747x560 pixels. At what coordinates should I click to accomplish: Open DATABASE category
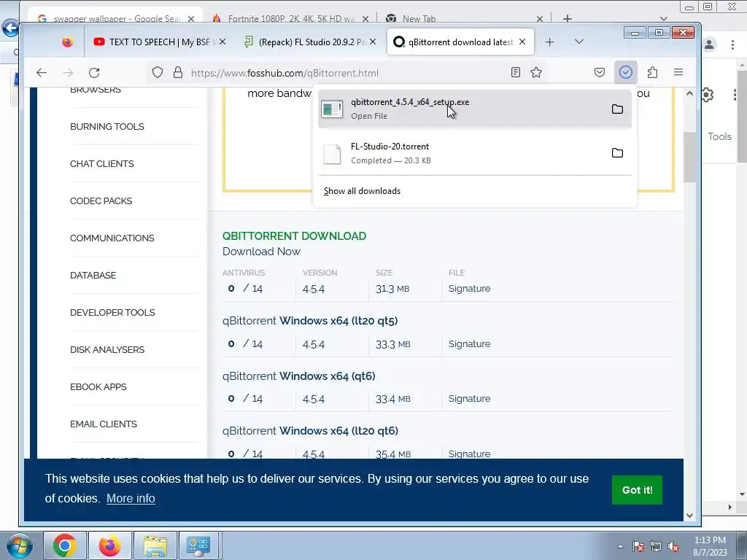click(93, 275)
